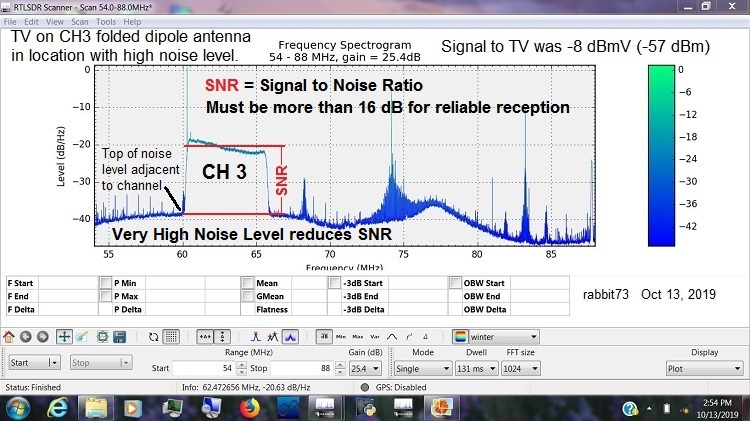The width and height of the screenshot is (750, 421).
Task: Select the pan/move axes tool
Action: tap(64, 336)
